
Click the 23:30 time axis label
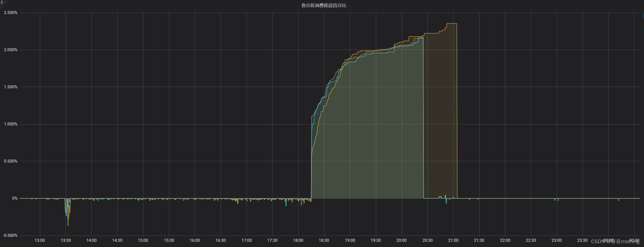(x=582, y=240)
